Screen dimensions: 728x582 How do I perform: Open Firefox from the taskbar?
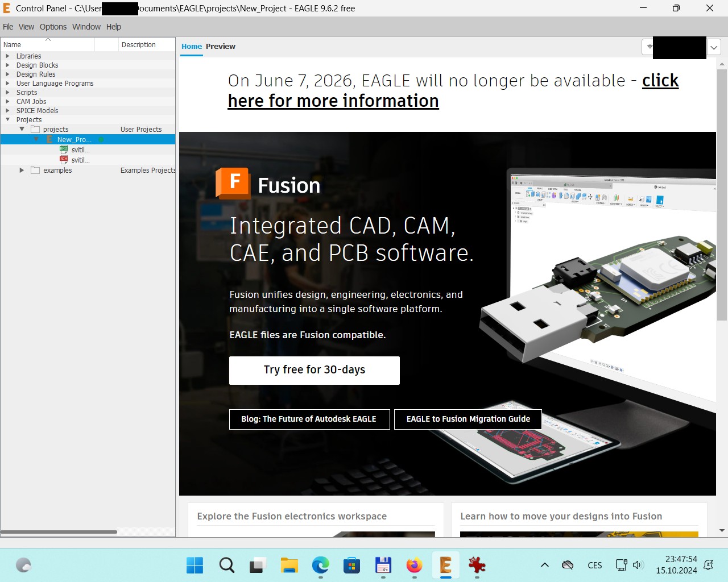(414, 565)
